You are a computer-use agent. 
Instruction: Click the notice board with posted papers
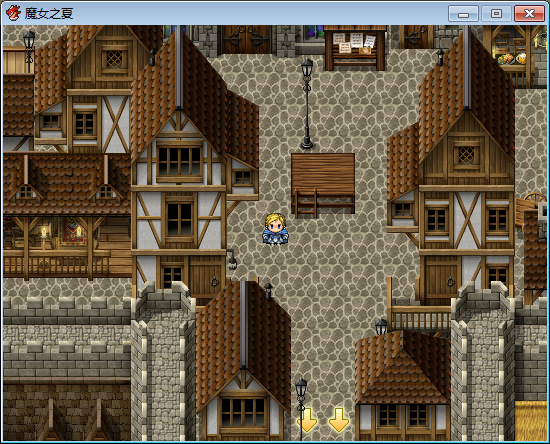click(x=355, y=48)
